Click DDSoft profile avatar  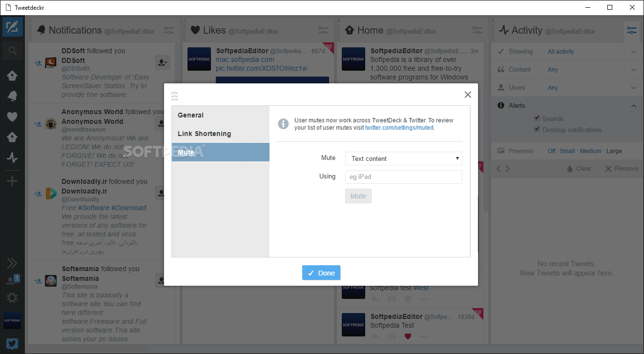click(51, 63)
